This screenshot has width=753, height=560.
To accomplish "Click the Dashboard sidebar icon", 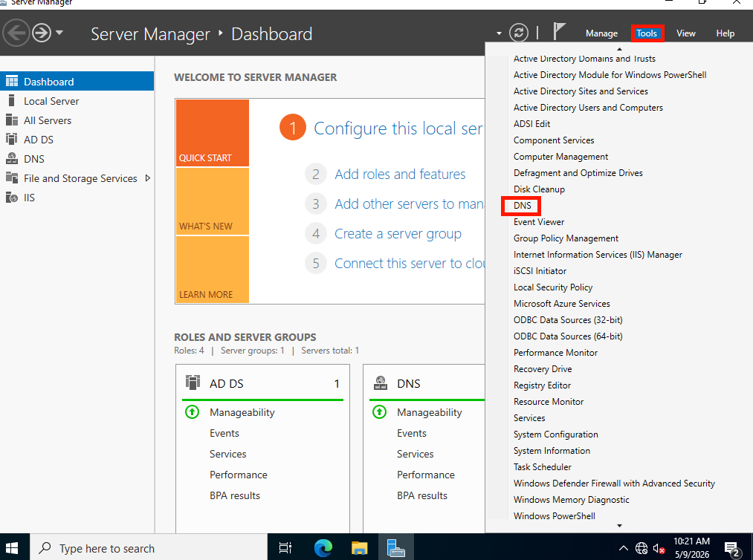I will click(12, 82).
